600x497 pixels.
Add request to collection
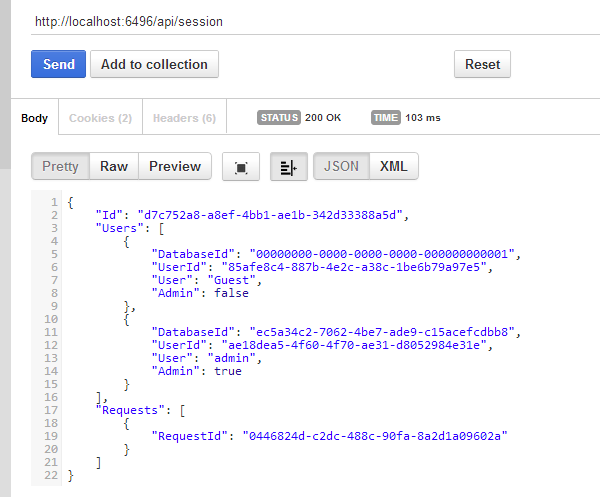point(154,64)
